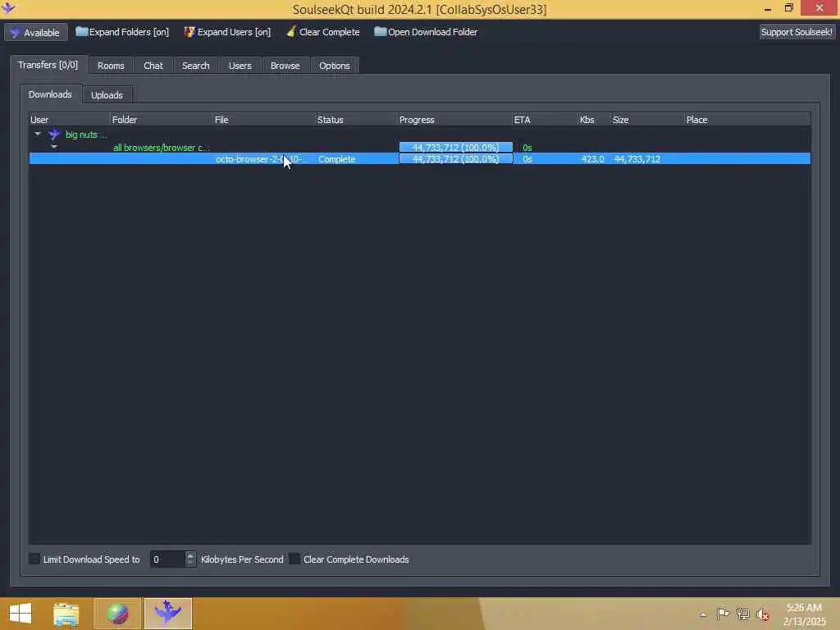
Task: Sort by Progress column header
Action: point(454,120)
